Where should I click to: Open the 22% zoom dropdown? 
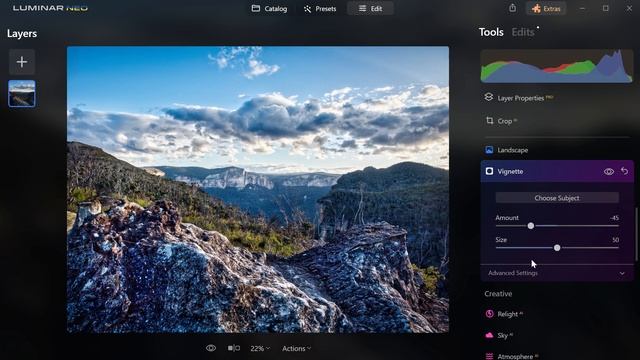[x=260, y=349]
